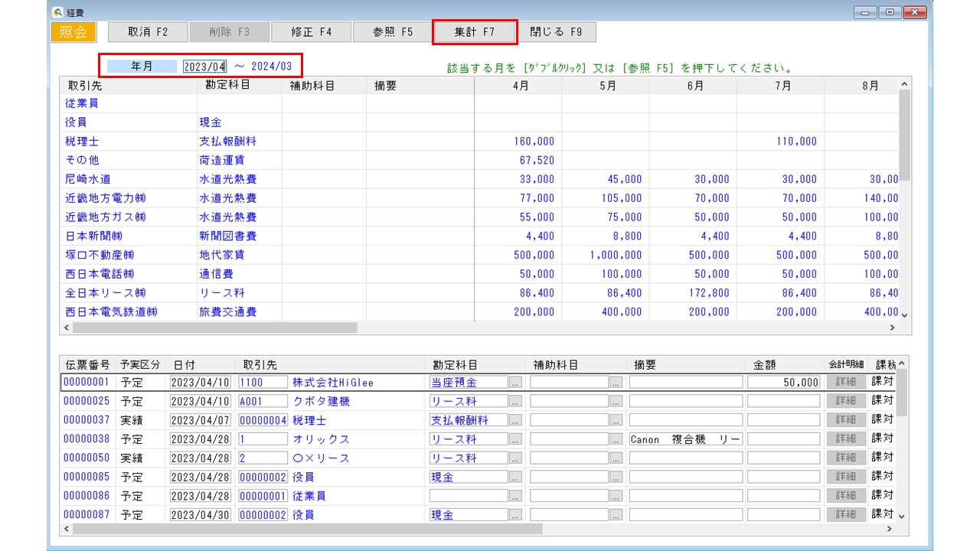
Task: Close the form with 閉じる F9
Action: coord(557,32)
